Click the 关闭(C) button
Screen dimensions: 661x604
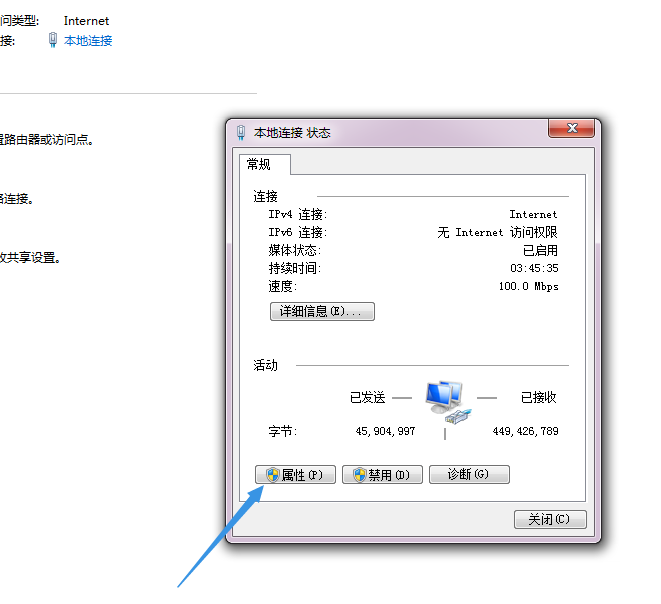click(550, 520)
